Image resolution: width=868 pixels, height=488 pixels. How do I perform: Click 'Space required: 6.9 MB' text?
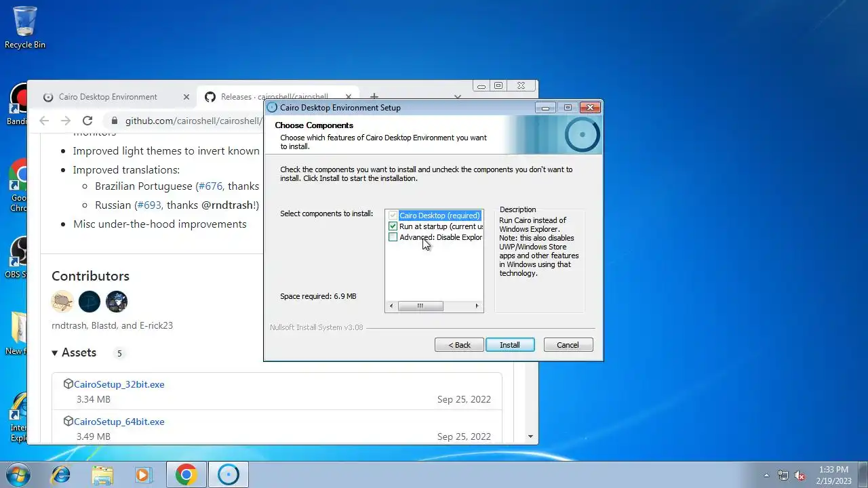click(x=318, y=296)
